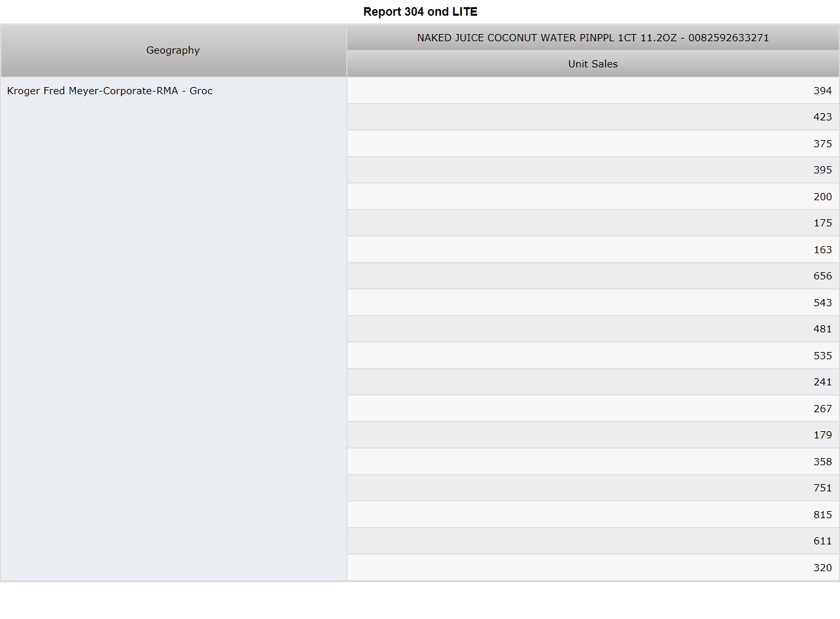Screen dimensions: 840x619
Task: Select the cell with value 200
Action: [593, 196]
